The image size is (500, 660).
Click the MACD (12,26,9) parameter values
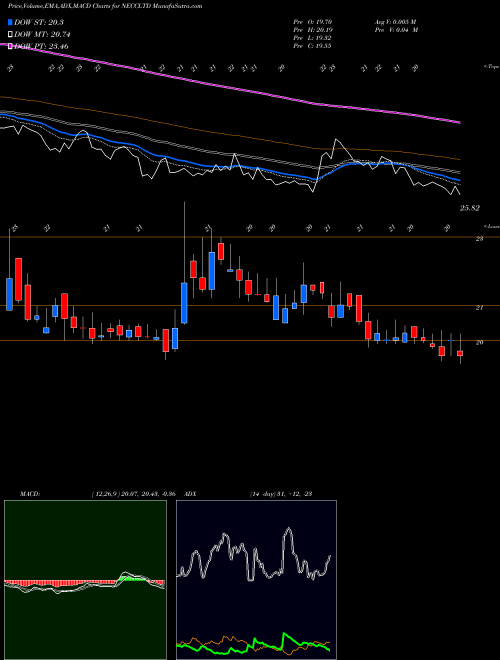133,494
